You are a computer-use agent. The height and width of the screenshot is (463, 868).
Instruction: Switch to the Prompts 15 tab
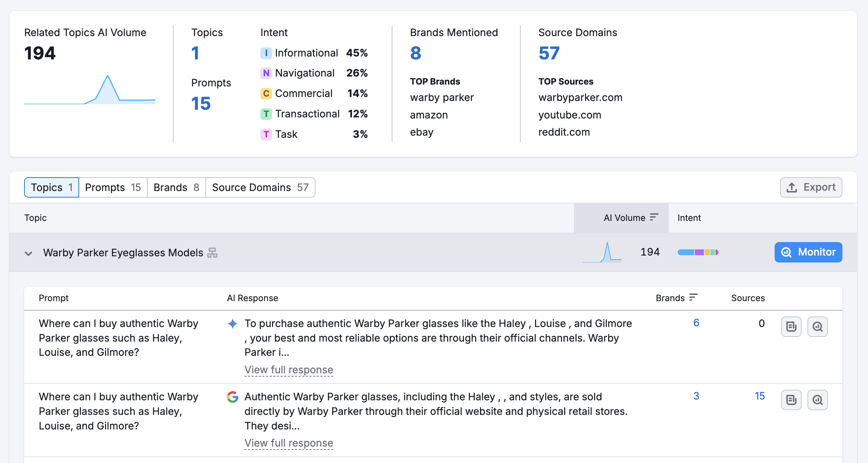(113, 187)
